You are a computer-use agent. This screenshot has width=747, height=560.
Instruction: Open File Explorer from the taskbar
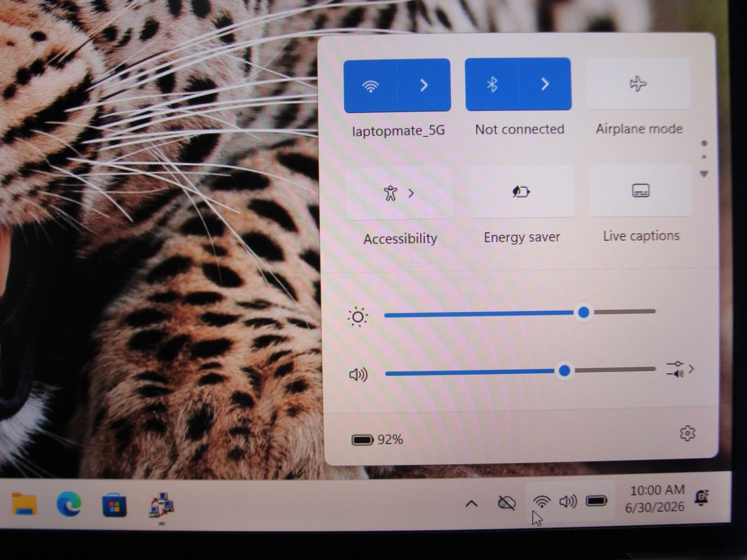24,504
